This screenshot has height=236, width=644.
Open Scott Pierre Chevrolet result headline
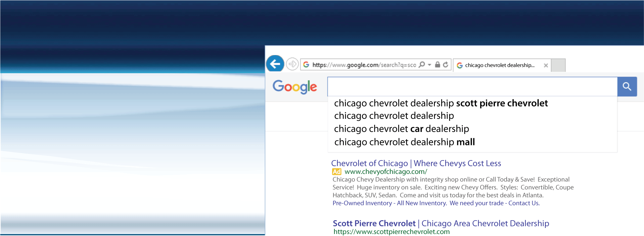[441, 223]
